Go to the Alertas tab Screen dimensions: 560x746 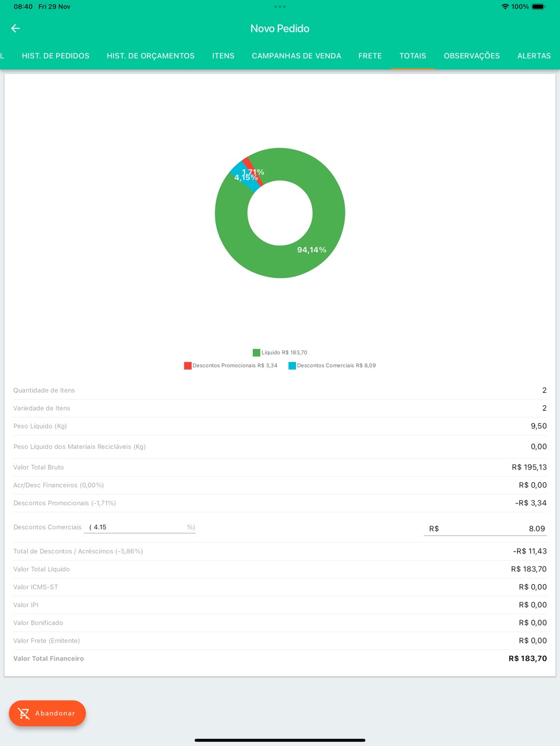tap(534, 56)
